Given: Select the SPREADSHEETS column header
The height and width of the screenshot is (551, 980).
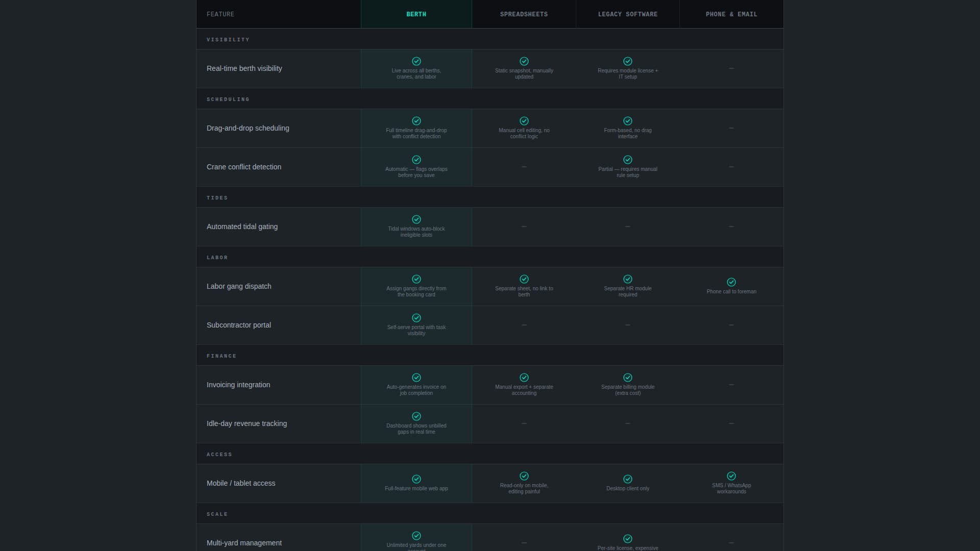Looking at the screenshot, I should pos(524,14).
